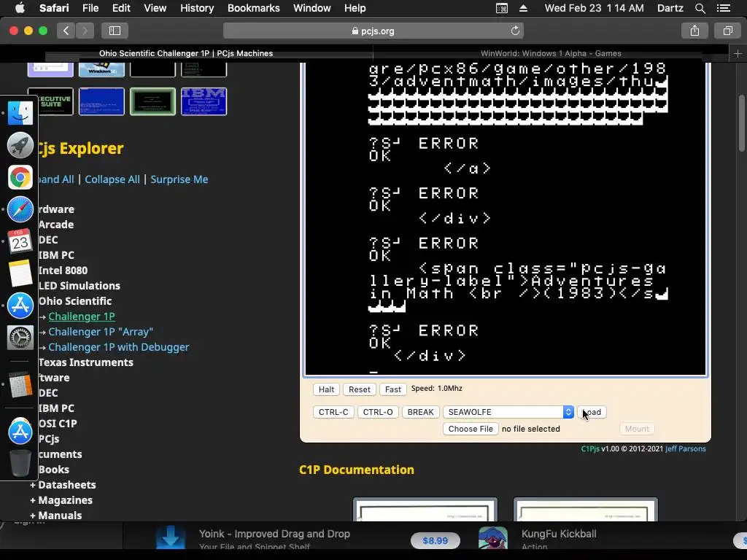
Task: Open the Bookmarks menu
Action: point(253,8)
